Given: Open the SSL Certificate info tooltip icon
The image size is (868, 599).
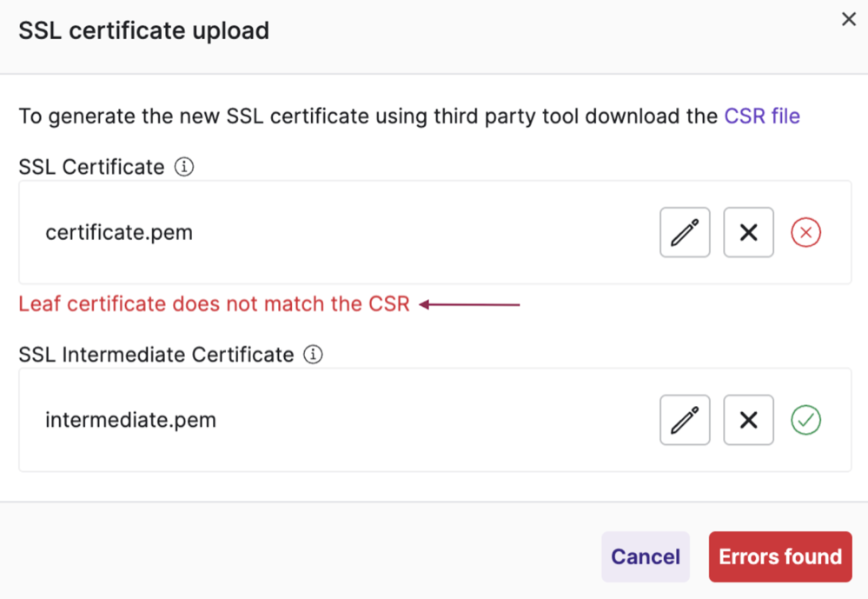Looking at the screenshot, I should [x=184, y=166].
